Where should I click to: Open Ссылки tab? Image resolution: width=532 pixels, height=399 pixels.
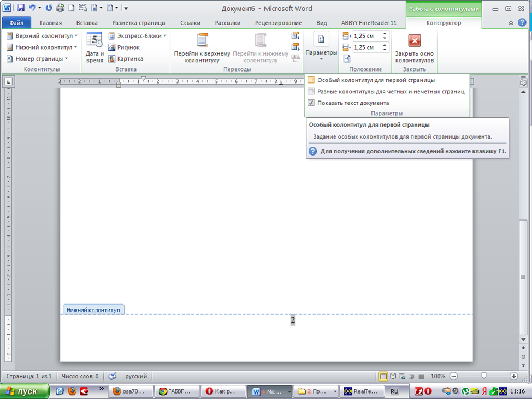[x=190, y=23]
